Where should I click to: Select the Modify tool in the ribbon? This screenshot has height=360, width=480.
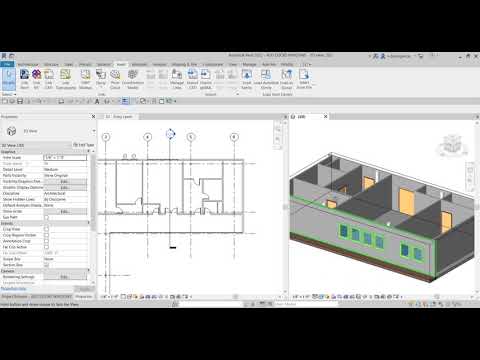point(9,79)
